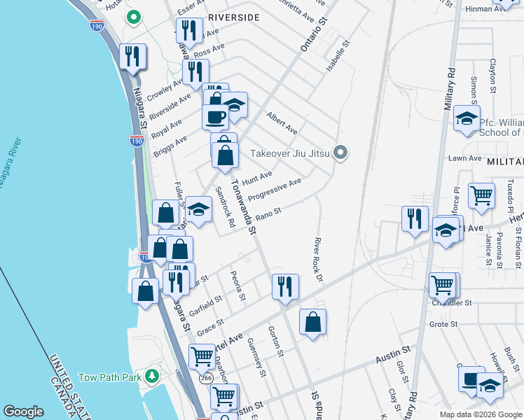Screen dimensions: 524x420
Task: Click the grocery cart marker at Chandler St
Action: tap(443, 286)
